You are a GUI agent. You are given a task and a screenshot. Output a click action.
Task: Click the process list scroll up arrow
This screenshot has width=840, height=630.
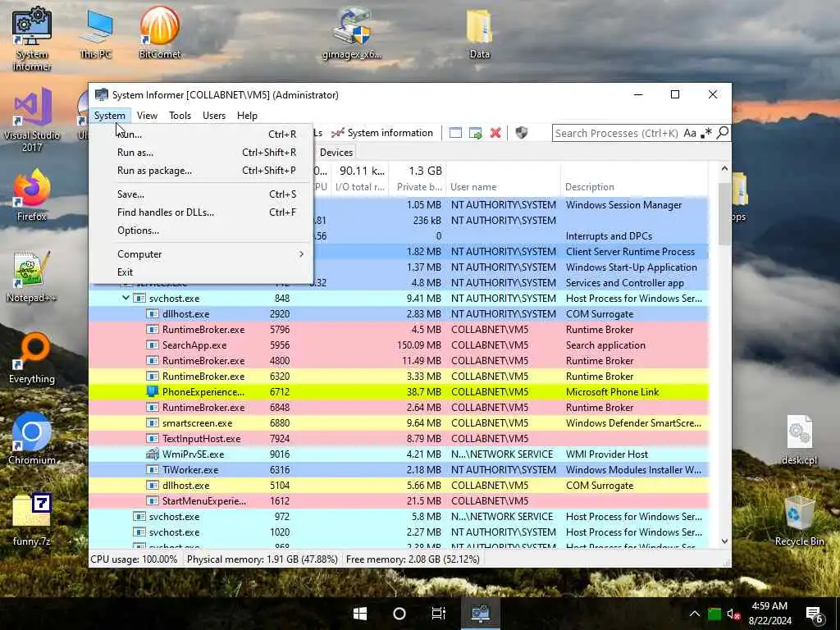click(x=724, y=168)
